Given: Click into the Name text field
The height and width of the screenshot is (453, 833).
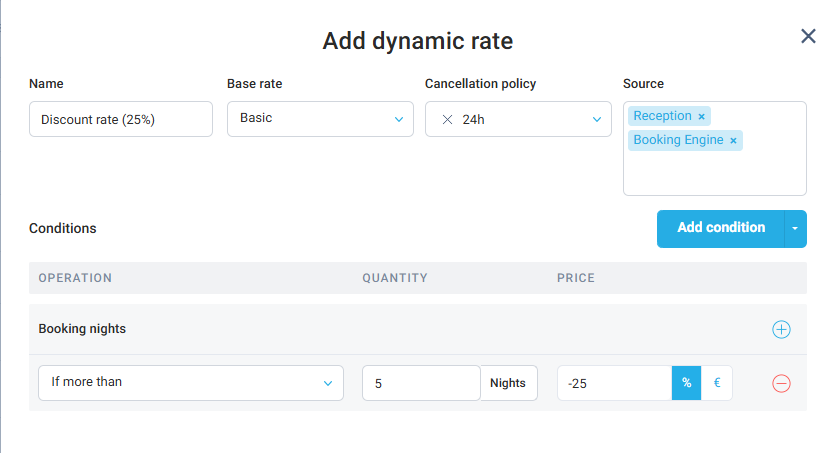Looking at the screenshot, I should click(120, 119).
